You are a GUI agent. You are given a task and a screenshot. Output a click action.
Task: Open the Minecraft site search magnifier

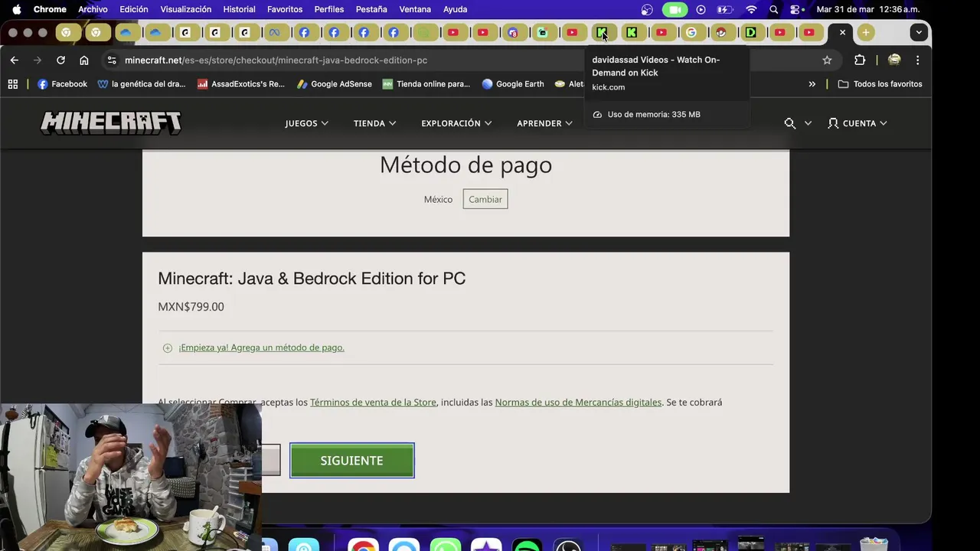pos(790,123)
